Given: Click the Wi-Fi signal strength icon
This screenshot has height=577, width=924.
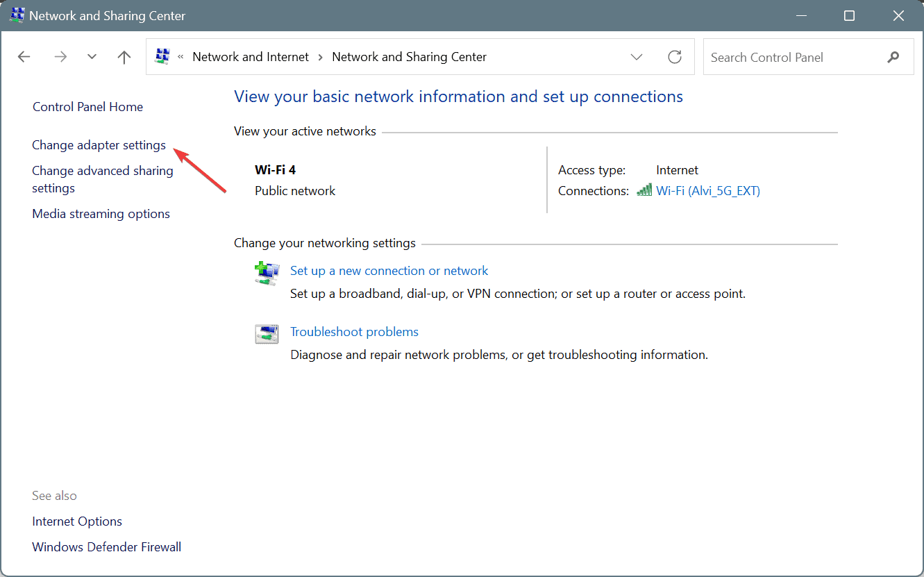Looking at the screenshot, I should pos(644,190).
